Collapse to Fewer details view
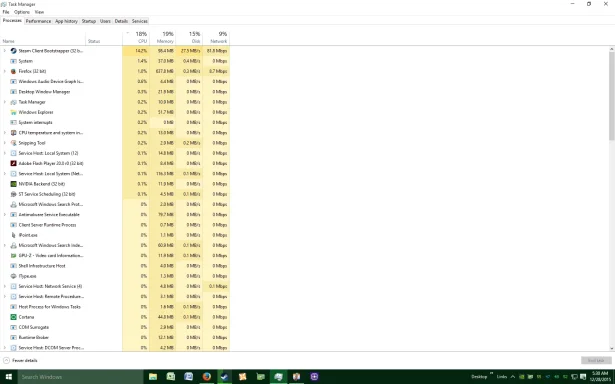615x384 pixels. [20, 360]
